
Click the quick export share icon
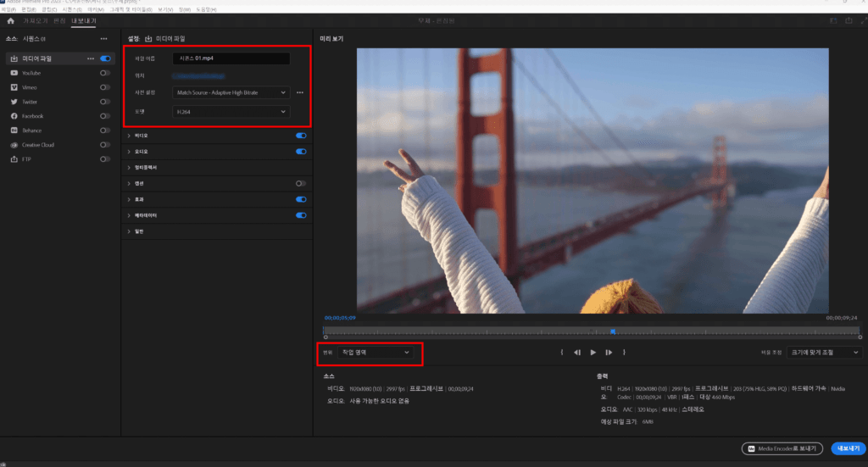(849, 21)
